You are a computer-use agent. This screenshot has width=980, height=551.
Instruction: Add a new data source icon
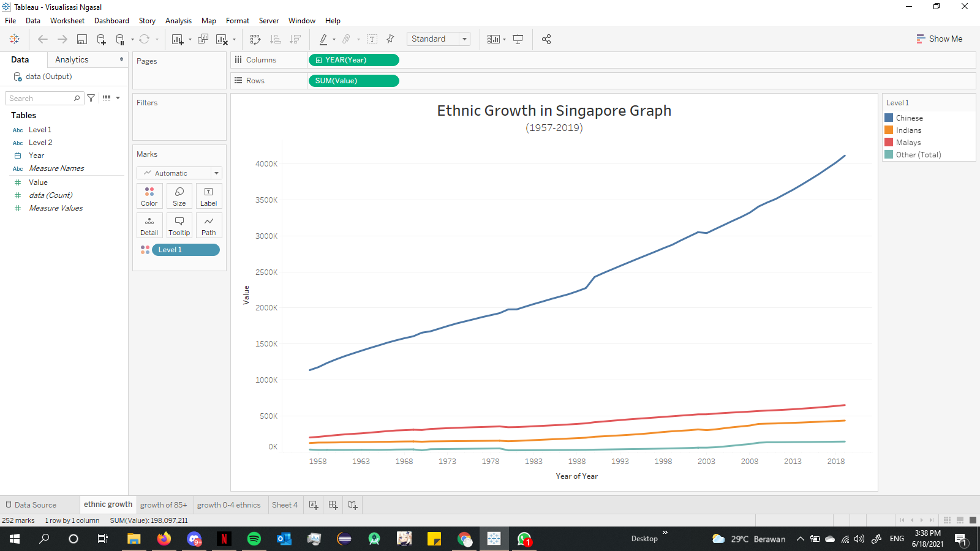102,39
